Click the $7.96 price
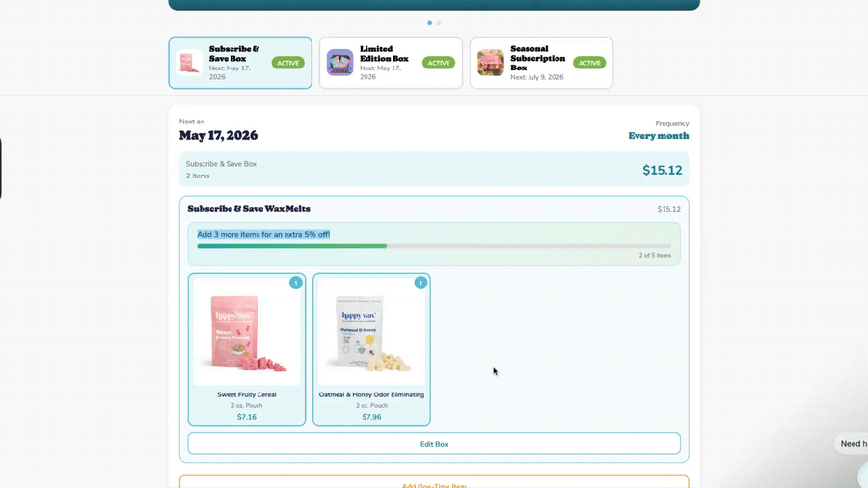868x488 pixels. pyautogui.click(x=371, y=417)
